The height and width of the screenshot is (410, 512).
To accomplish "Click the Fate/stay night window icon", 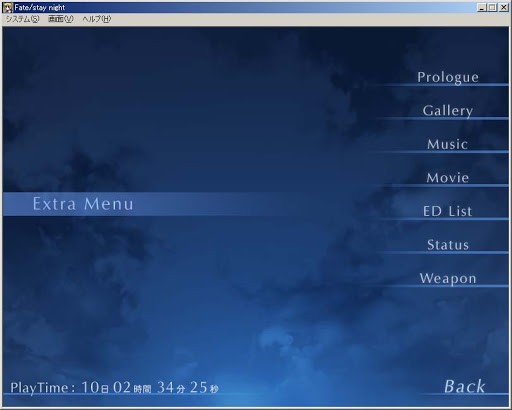I will [x=7, y=7].
